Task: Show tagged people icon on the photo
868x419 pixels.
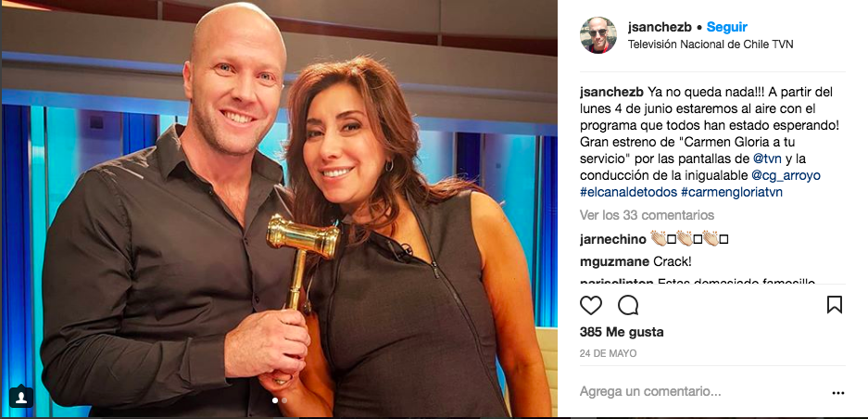Action: point(21,396)
